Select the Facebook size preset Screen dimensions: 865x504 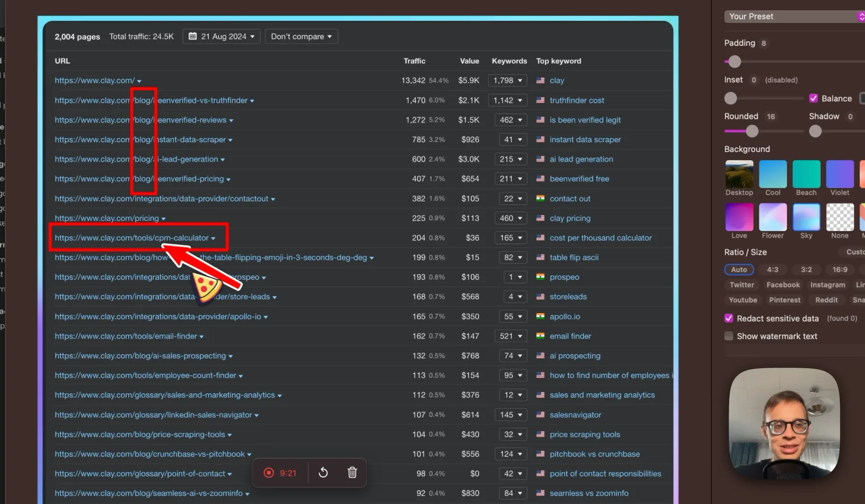(783, 285)
